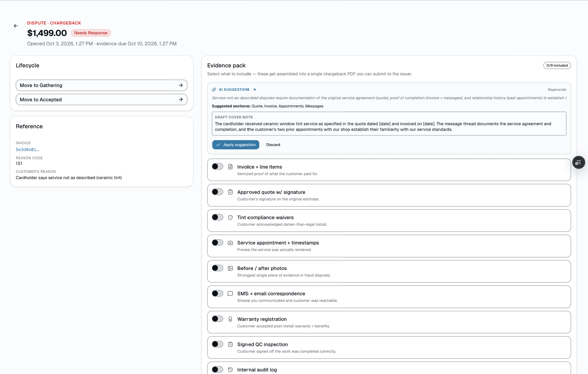Click the camera icon beside Service appointment + timestamps
The height and width of the screenshot is (374, 588).
(230, 243)
